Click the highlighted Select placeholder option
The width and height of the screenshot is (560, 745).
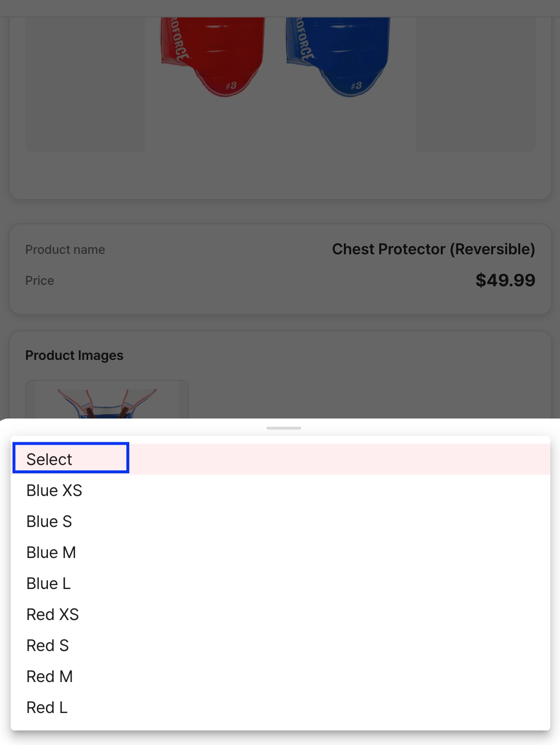49,459
